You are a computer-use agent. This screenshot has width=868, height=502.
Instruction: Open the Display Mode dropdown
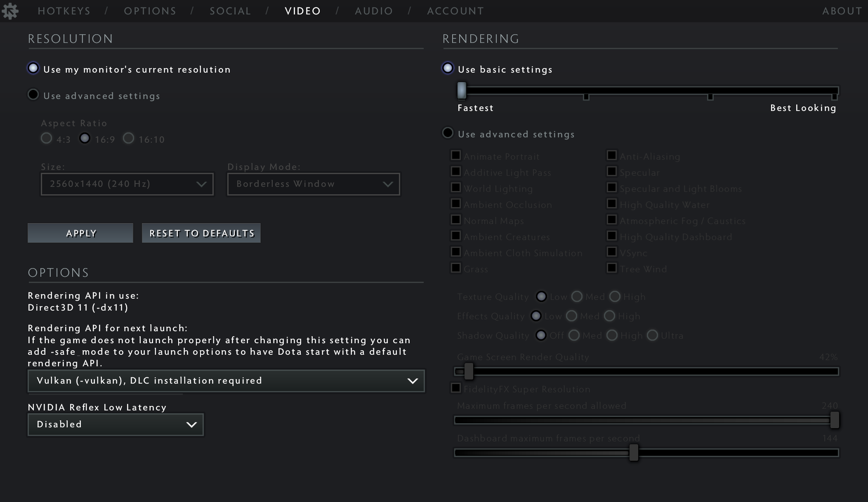point(313,184)
